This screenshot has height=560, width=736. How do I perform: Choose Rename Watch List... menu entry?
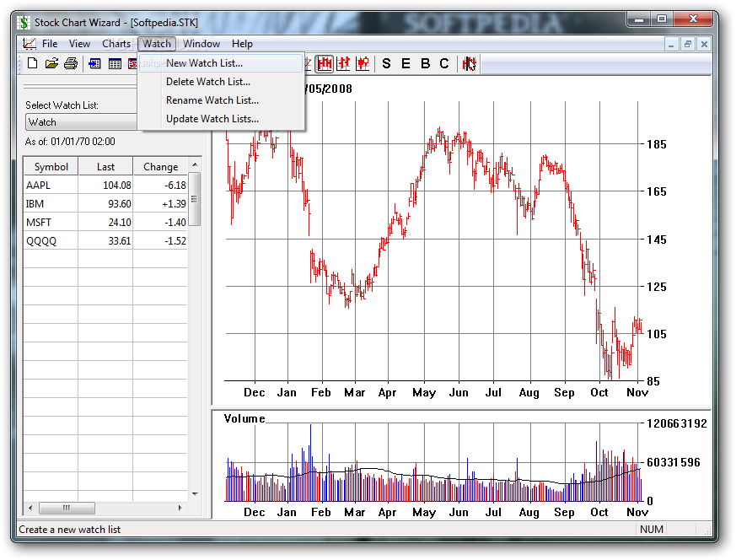click(221, 100)
